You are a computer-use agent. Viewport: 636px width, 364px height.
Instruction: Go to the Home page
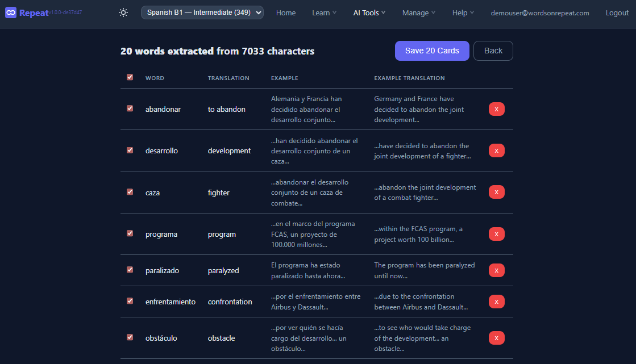click(286, 13)
